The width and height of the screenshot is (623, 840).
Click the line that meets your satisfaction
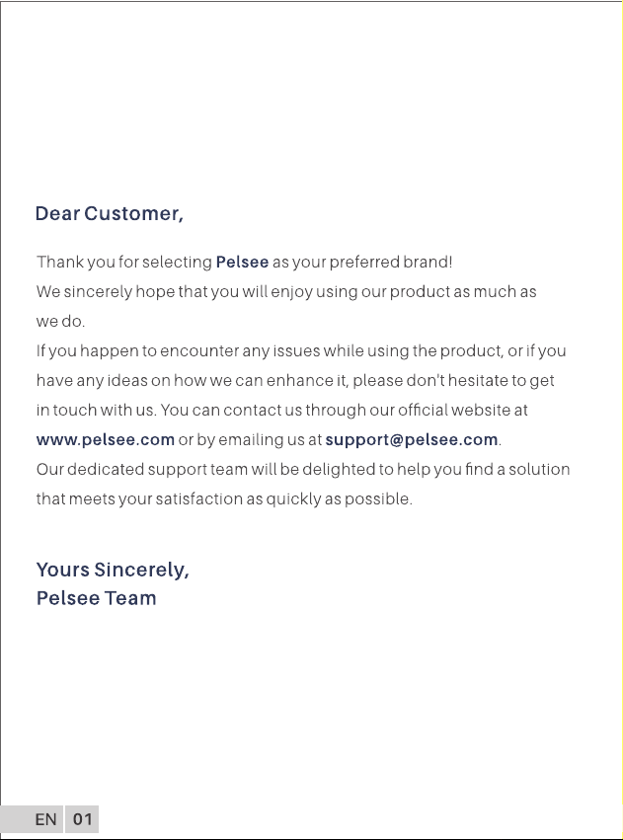point(224,498)
